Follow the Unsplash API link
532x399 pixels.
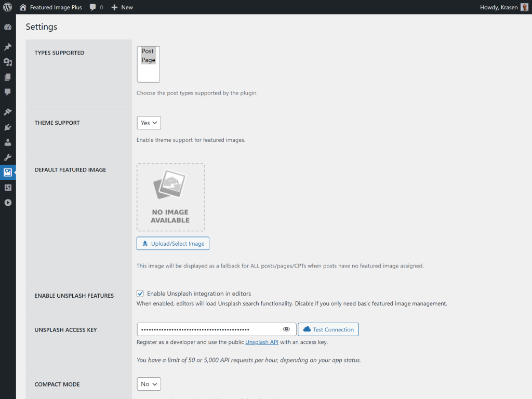262,342
